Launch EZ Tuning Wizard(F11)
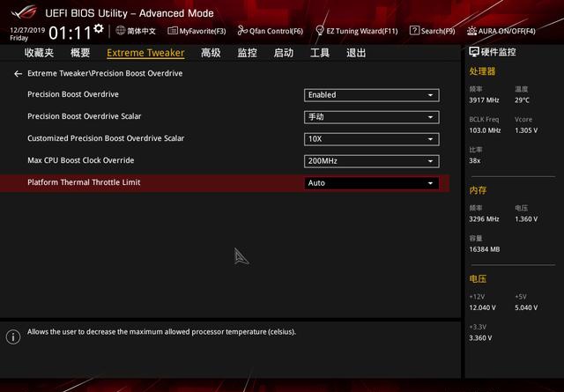 point(357,31)
